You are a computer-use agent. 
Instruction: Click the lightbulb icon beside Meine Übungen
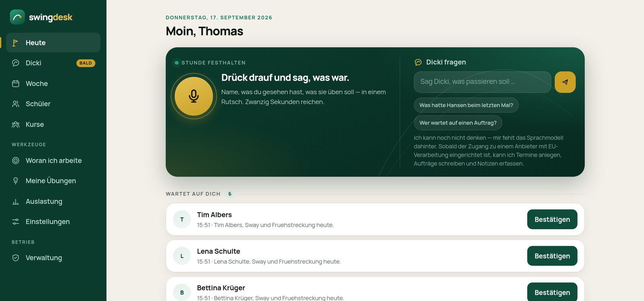pyautogui.click(x=16, y=181)
